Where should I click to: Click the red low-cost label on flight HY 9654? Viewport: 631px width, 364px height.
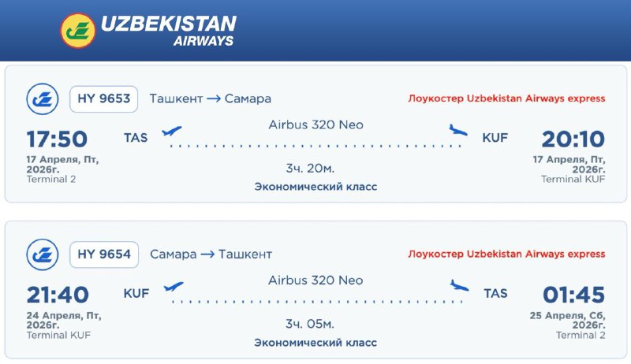coord(506,254)
